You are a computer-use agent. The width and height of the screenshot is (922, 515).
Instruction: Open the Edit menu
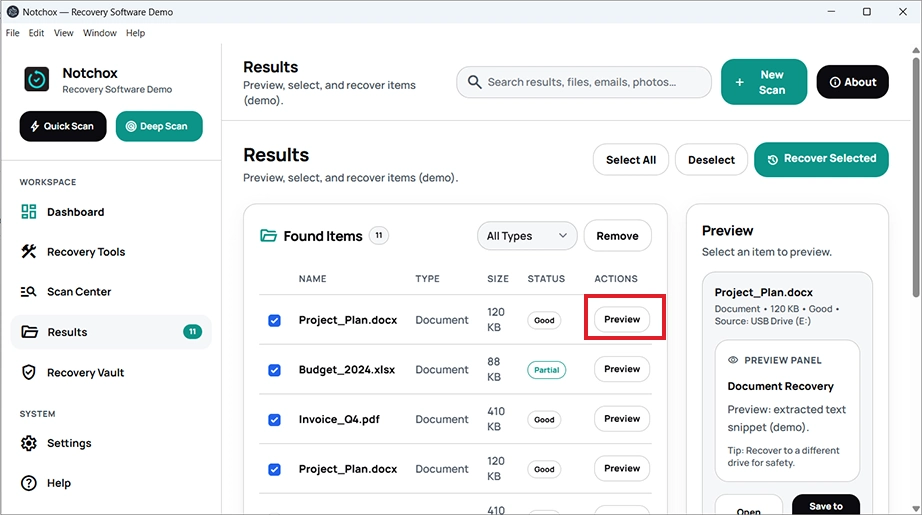coord(36,33)
